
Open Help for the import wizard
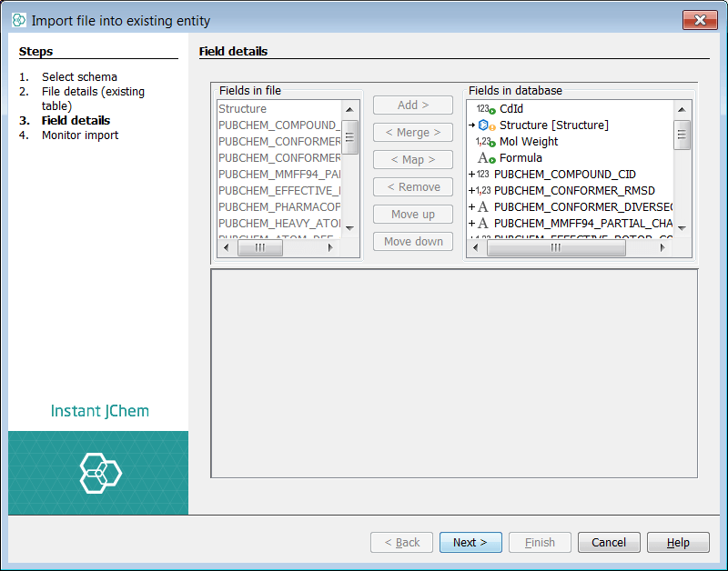[x=678, y=543]
